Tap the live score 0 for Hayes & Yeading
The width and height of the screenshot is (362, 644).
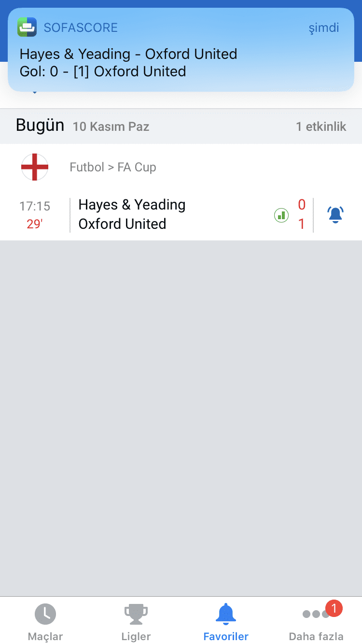pyautogui.click(x=302, y=205)
